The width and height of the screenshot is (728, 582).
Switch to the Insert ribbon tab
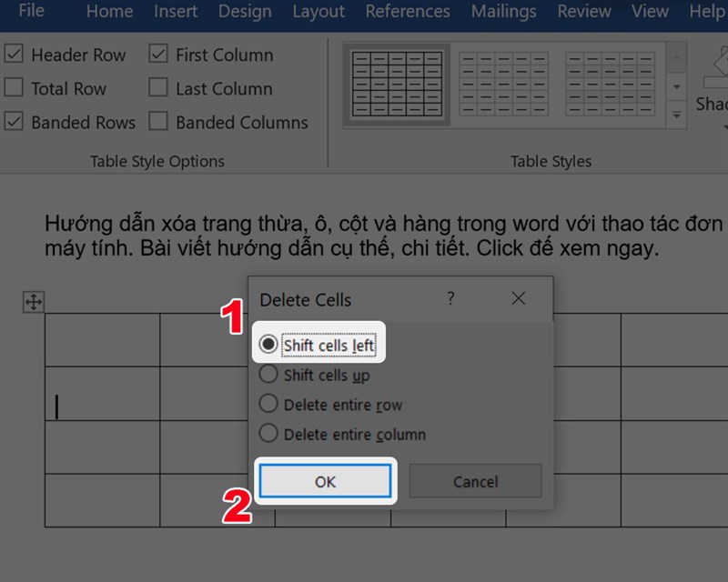176,11
